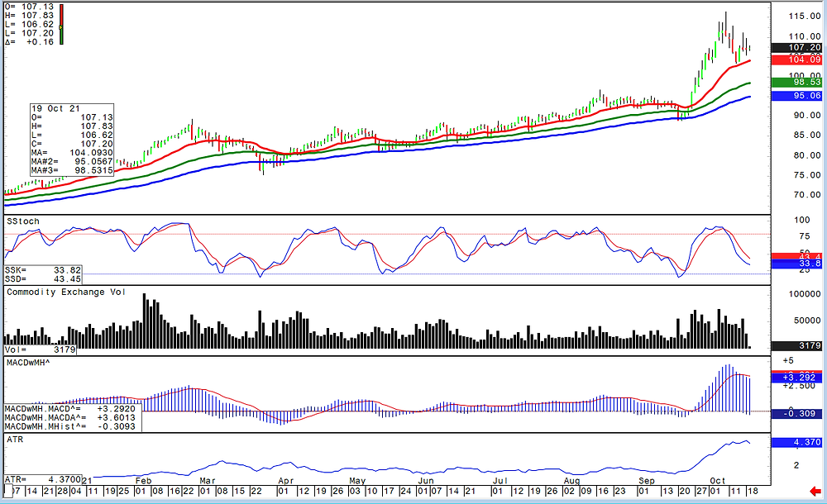Click the MA#3= 98.5315 row in data box
Viewport: 827px width, 504px height.
pyautogui.click(x=72, y=170)
